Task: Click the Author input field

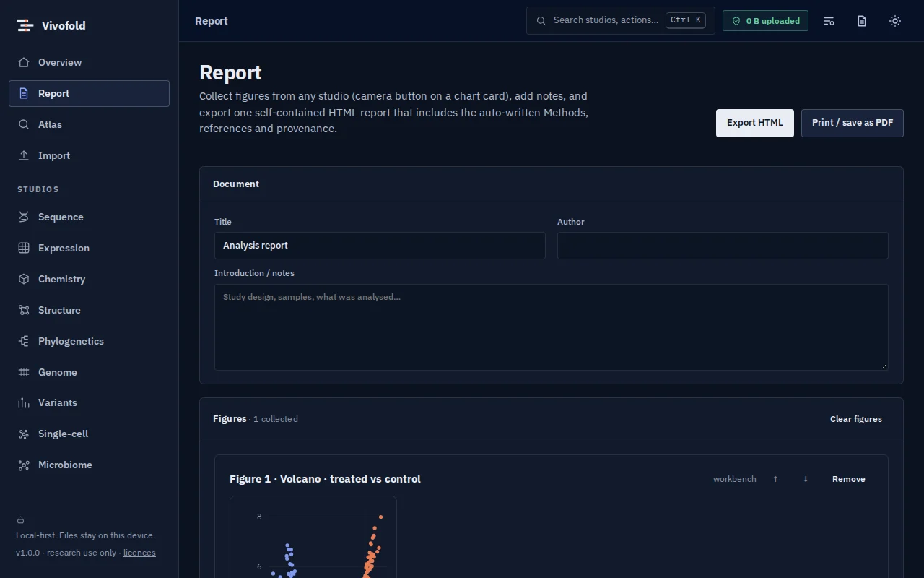Action: pyautogui.click(x=723, y=246)
